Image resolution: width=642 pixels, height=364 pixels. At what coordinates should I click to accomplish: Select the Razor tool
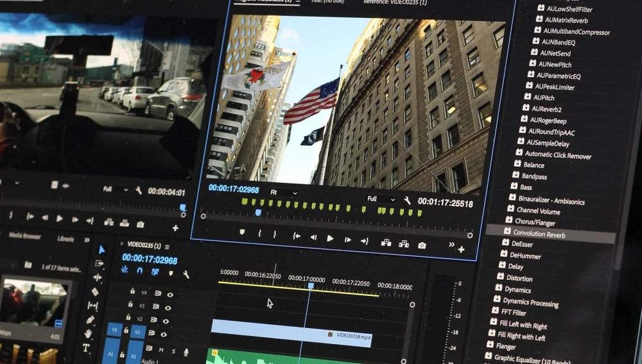[x=95, y=291]
